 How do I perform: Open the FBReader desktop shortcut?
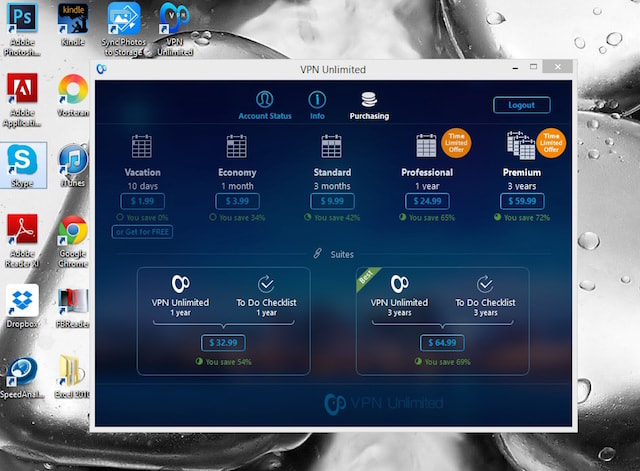click(73, 308)
